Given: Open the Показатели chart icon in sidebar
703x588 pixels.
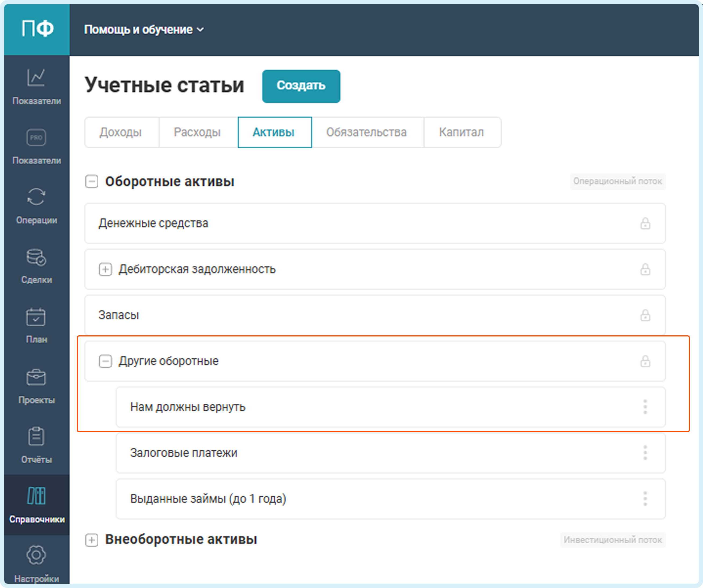Looking at the screenshot, I should point(36,78).
